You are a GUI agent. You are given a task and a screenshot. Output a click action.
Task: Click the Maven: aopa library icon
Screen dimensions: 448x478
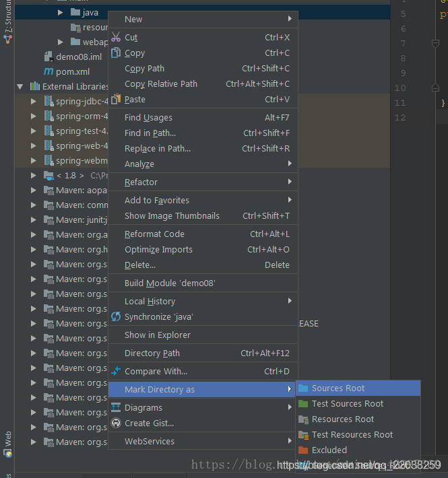point(49,191)
